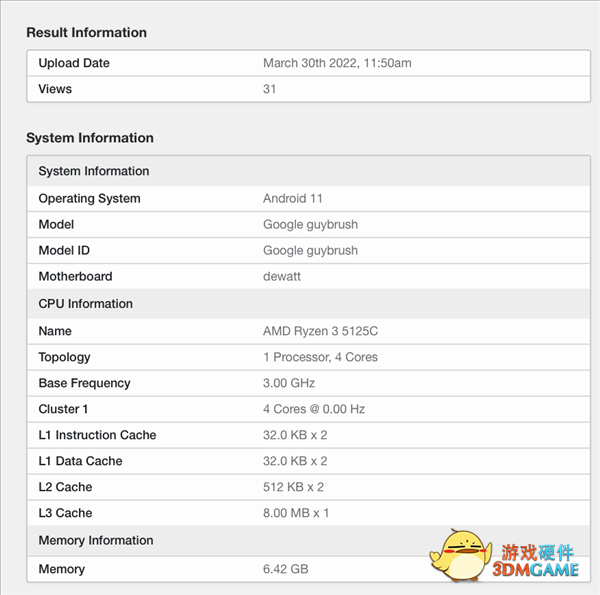Select the 'Memory' row label
600x595 pixels.
point(62,569)
